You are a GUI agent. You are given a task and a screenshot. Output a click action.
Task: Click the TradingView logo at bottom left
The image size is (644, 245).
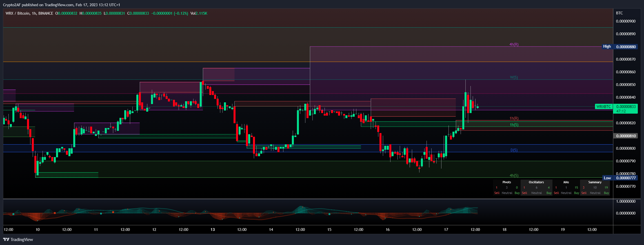[18, 240]
